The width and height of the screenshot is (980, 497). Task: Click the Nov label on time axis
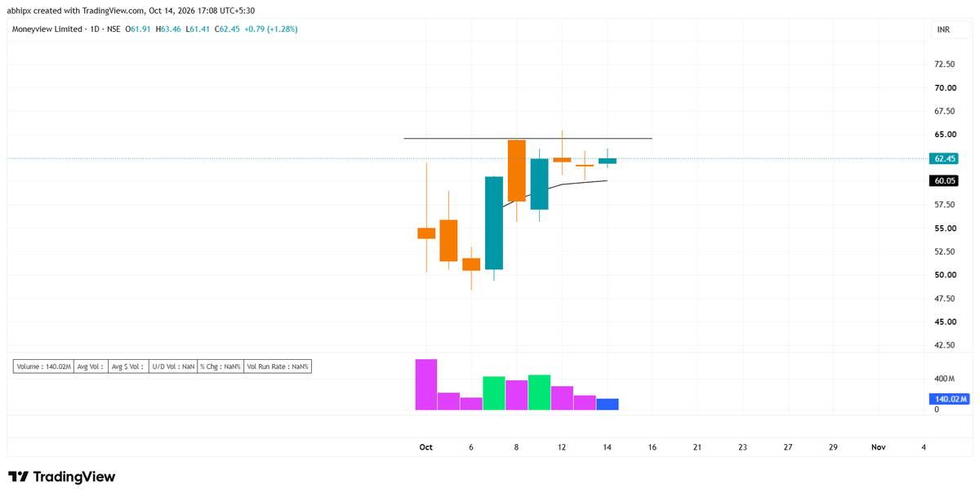pos(878,447)
